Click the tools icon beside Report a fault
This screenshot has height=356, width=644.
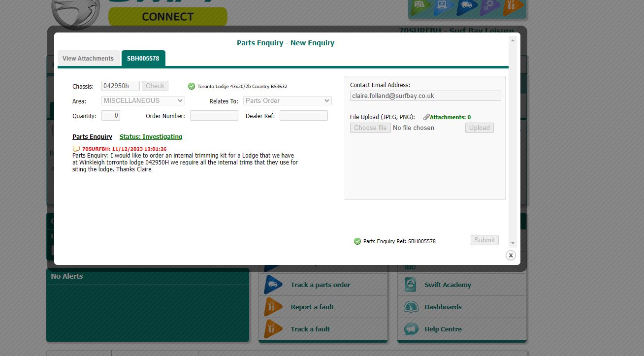click(273, 307)
